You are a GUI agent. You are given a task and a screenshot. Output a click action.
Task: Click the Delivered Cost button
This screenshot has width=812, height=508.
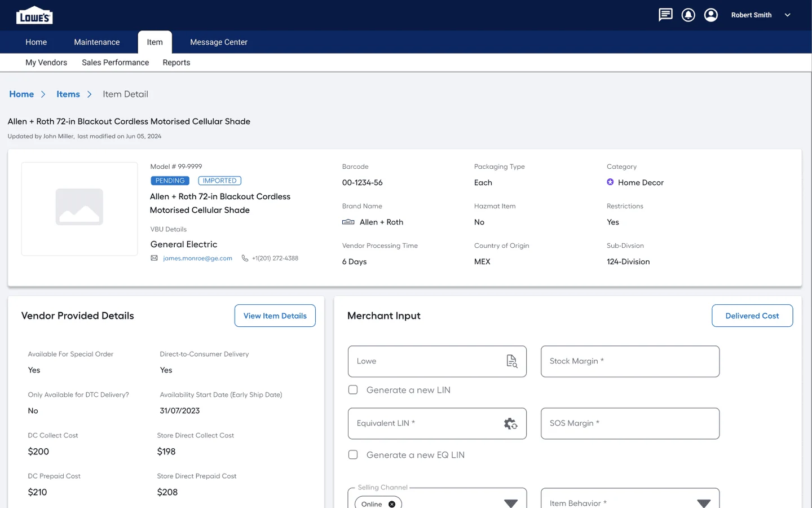(x=752, y=316)
